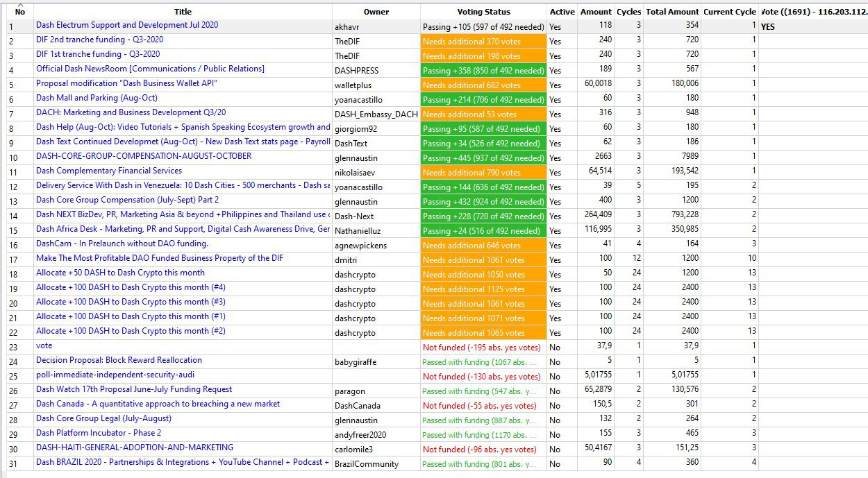
Task: Open Allocate +50 DASH to Dash Crypto link
Action: pyautogui.click(x=120, y=273)
